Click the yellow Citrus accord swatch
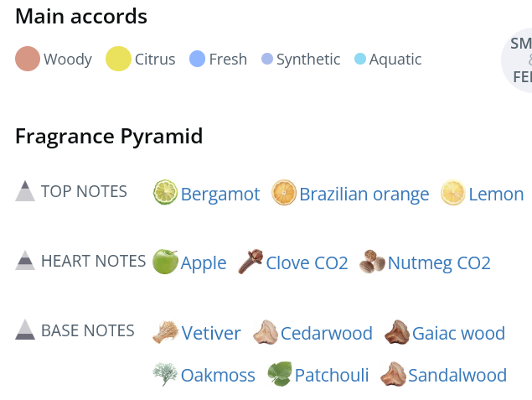Image resolution: width=532 pixels, height=400 pixels. point(118,59)
